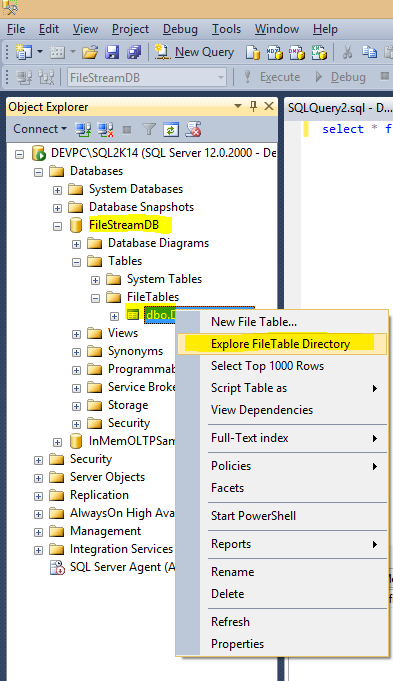The width and height of the screenshot is (393, 681).
Task: Open the View menu
Action: pyautogui.click(x=85, y=30)
